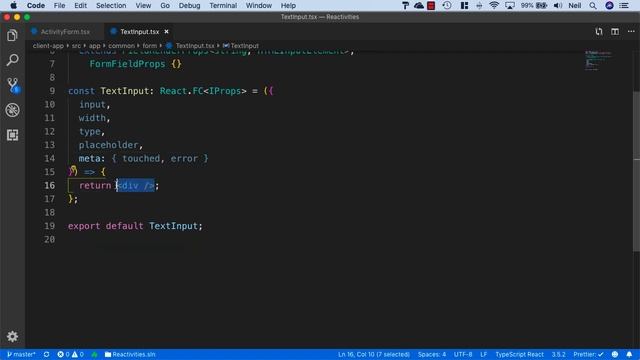Open the Window menu
Viewport: 640px width, 360px height.
pos(258,5)
